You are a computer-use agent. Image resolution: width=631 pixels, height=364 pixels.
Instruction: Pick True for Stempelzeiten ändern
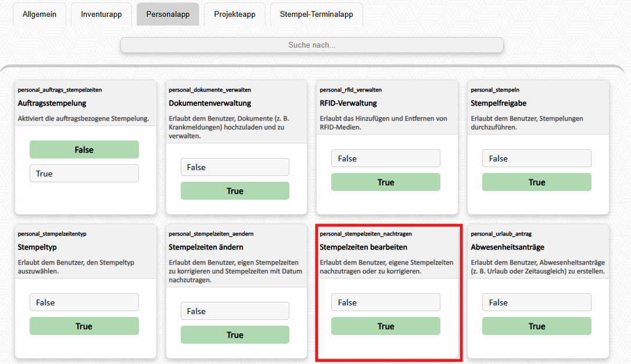(x=235, y=334)
